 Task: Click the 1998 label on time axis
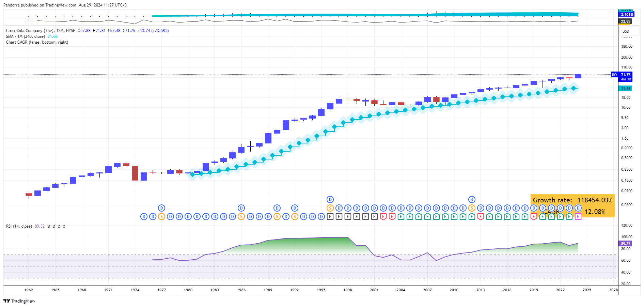click(348, 290)
